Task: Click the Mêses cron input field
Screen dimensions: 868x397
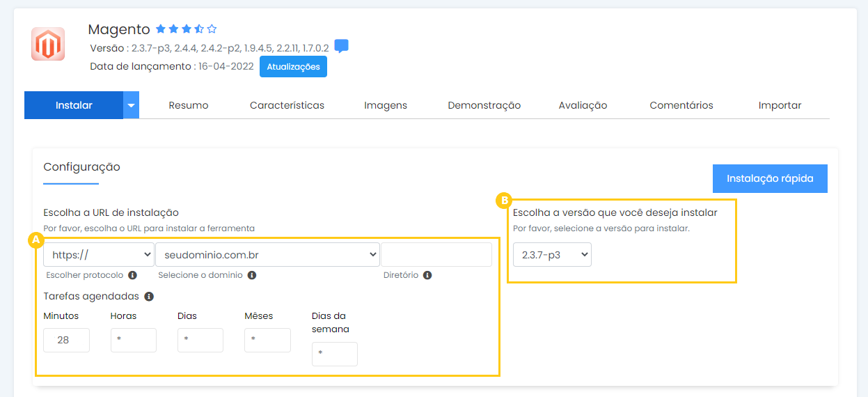Action: (267, 340)
